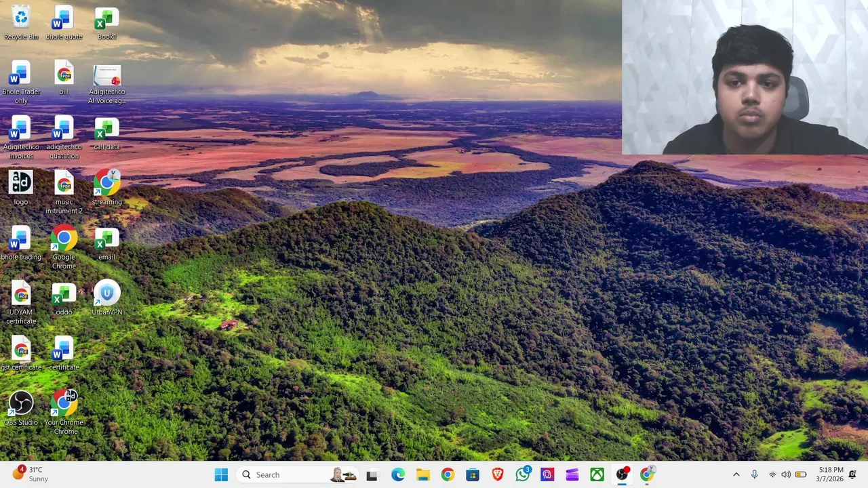Select the 'email' Excel file
The height and width of the screenshot is (488, 868).
[x=106, y=243]
